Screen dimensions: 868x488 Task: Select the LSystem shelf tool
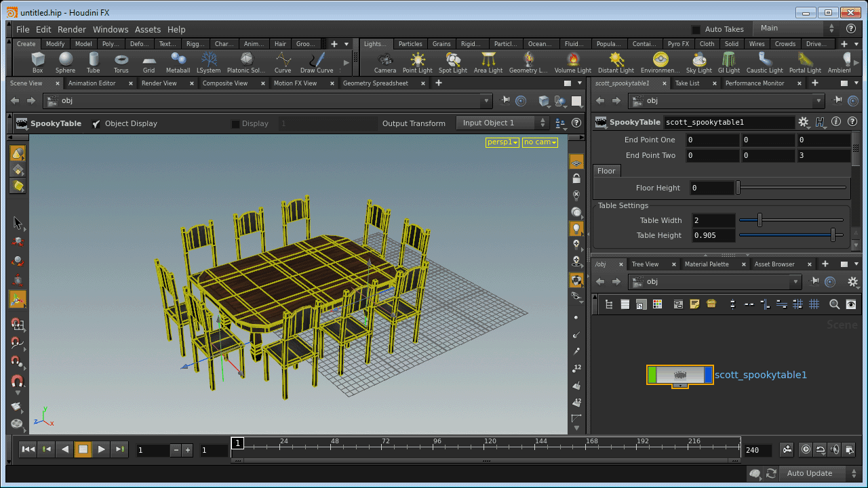208,62
